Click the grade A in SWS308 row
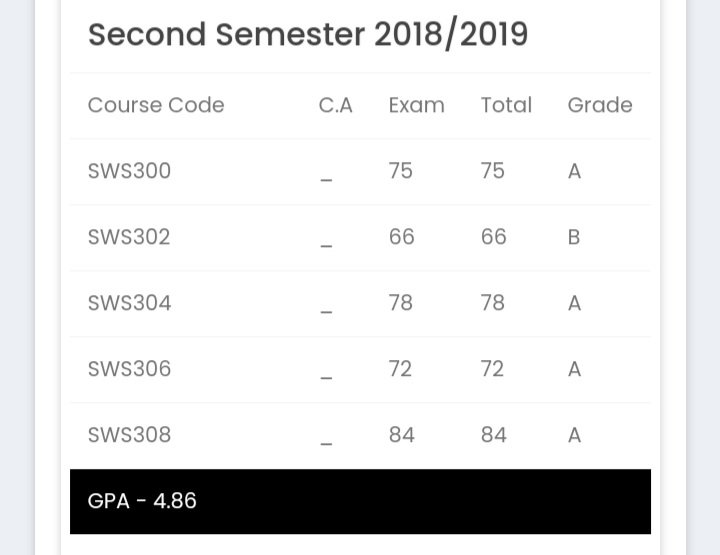 point(574,435)
